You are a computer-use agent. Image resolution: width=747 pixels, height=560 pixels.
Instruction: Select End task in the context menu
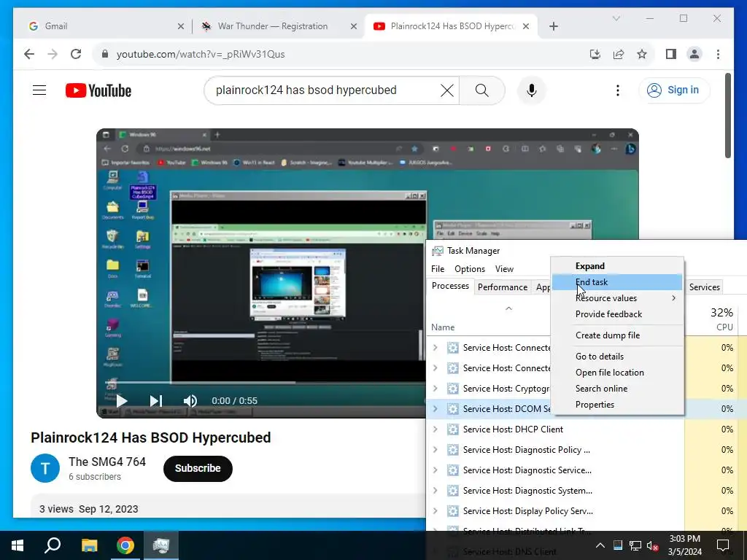tap(617, 282)
